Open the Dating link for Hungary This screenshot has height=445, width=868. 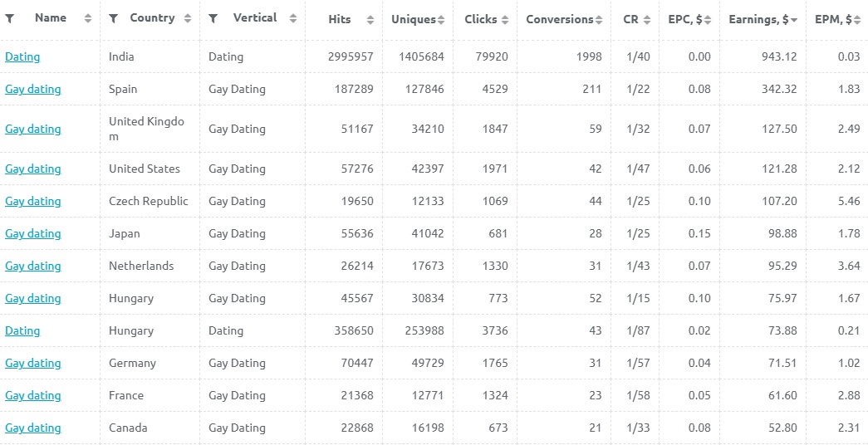tap(22, 330)
